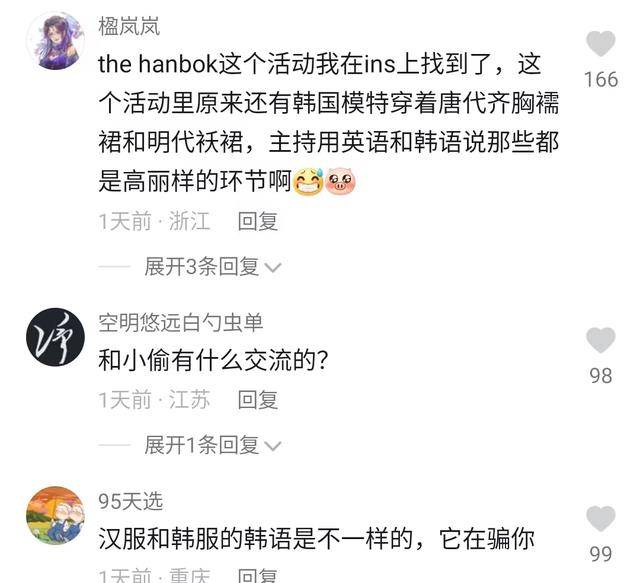
Task: Click the 166 like count
Action: click(600, 80)
